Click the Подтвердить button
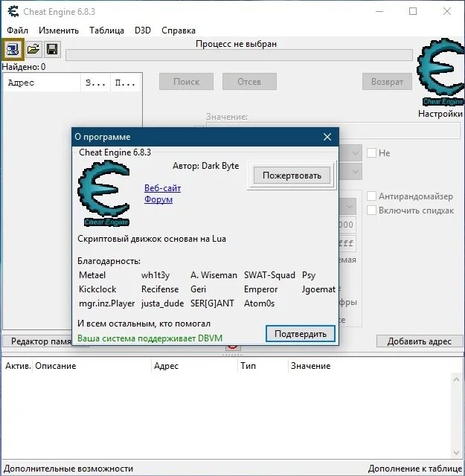This screenshot has height=476, width=465. [x=301, y=334]
